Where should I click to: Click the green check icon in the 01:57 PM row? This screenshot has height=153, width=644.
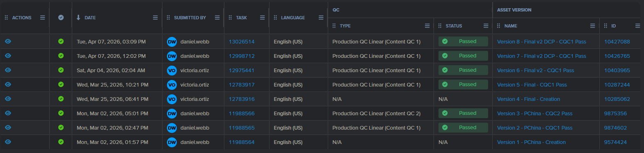pyautogui.click(x=61, y=142)
